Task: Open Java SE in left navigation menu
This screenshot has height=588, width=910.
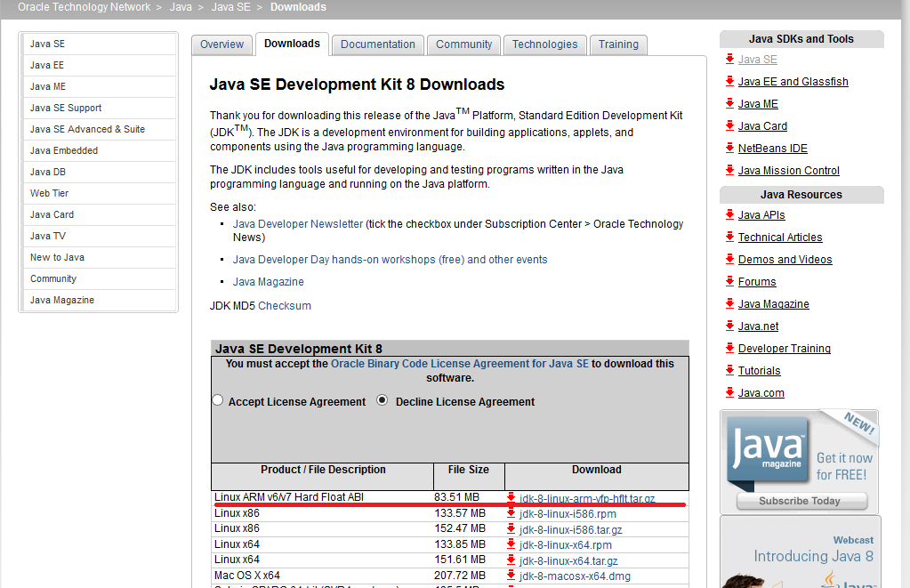Action: 99,44
